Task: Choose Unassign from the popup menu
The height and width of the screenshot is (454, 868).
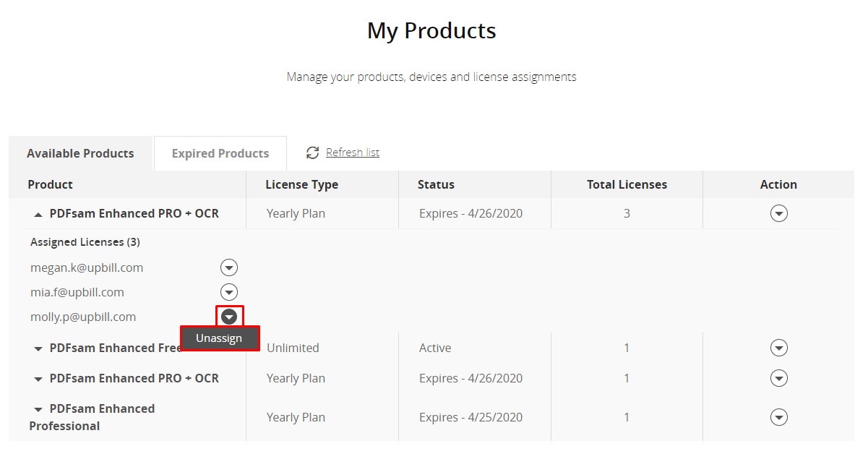Action: (219, 338)
